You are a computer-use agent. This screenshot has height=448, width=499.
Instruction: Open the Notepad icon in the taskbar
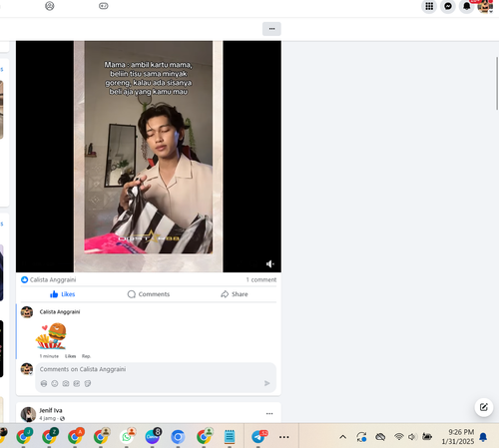pyautogui.click(x=230, y=437)
